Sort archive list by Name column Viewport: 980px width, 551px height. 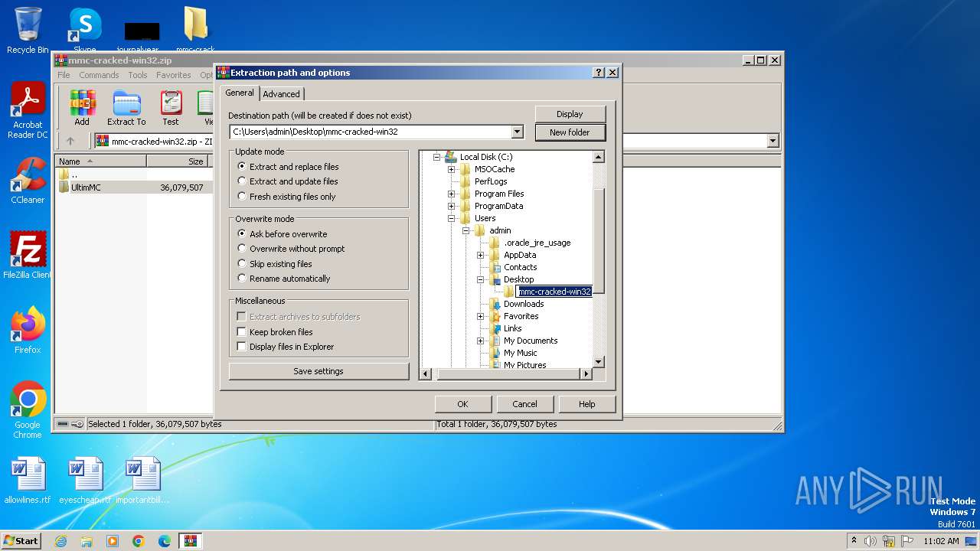101,161
